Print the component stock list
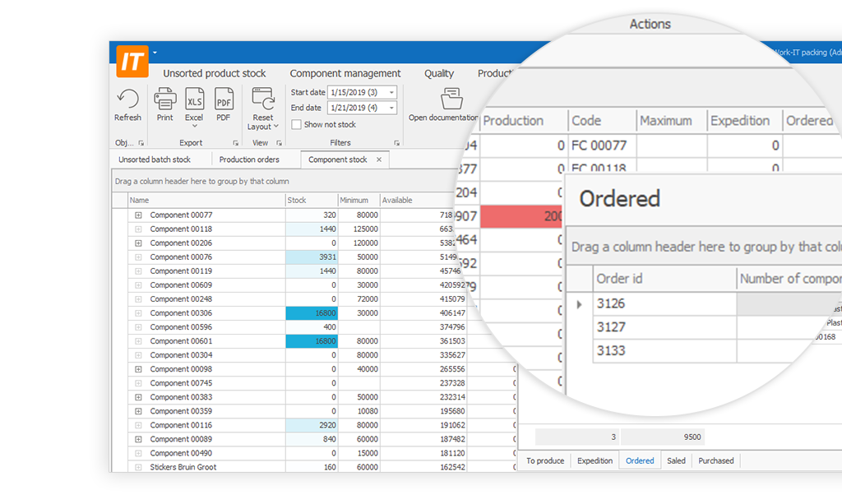 coord(165,100)
